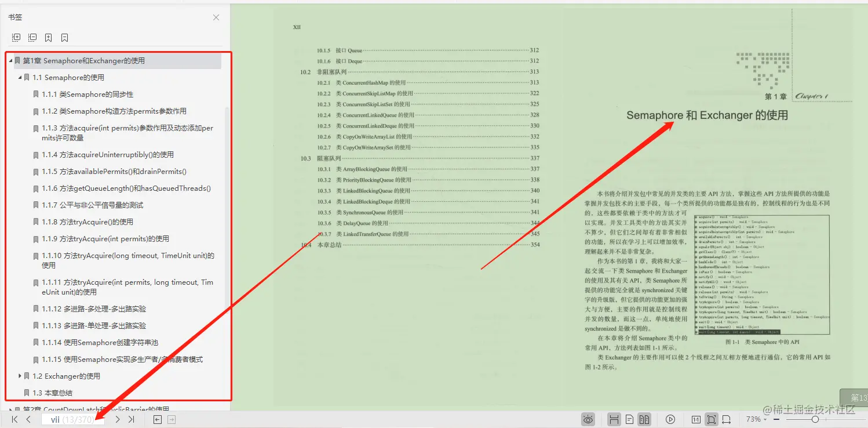Open bookmark 1.1.10 tryAcquire(long timeout, TimeUnit unit)
The height and width of the screenshot is (428, 868).
coord(128,260)
